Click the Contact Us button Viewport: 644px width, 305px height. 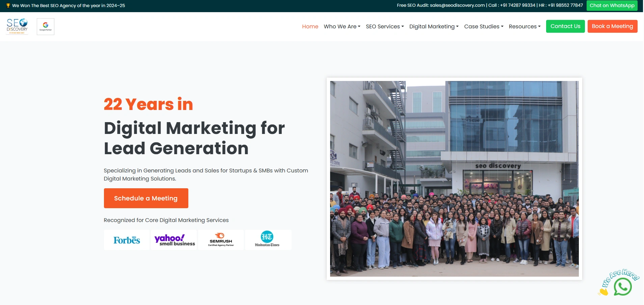(565, 26)
